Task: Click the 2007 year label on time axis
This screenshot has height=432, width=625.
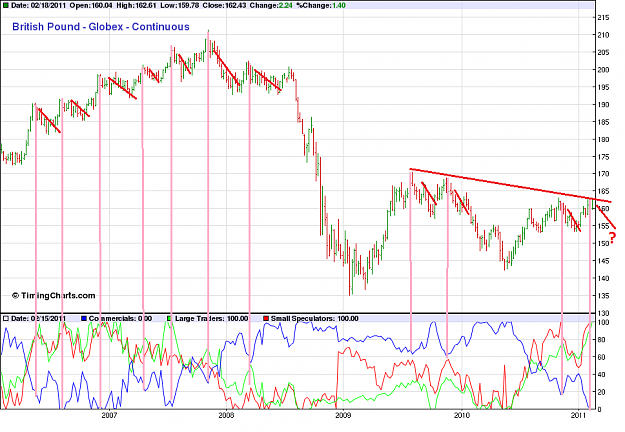Action: click(109, 415)
